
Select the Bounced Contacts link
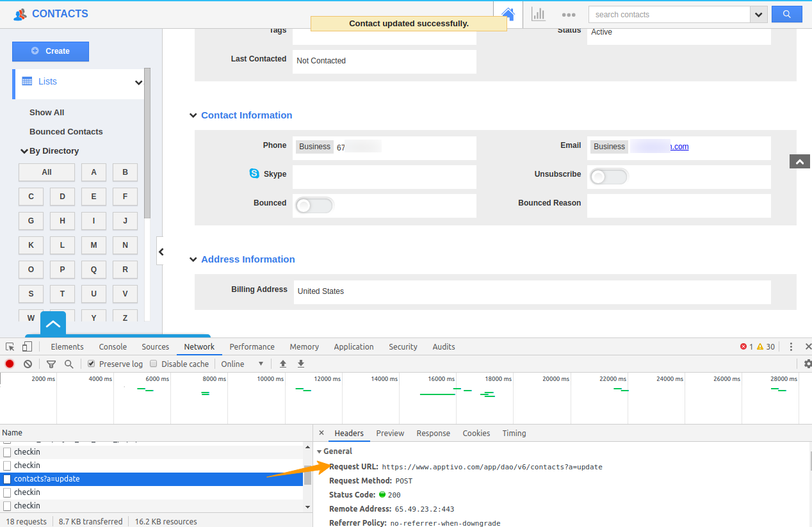pyautogui.click(x=66, y=131)
